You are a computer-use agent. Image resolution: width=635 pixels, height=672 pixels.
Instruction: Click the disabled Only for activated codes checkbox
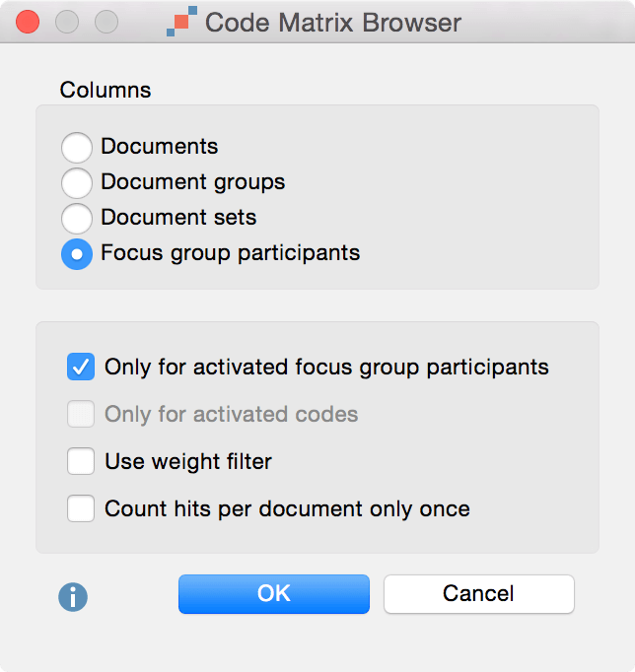81,414
